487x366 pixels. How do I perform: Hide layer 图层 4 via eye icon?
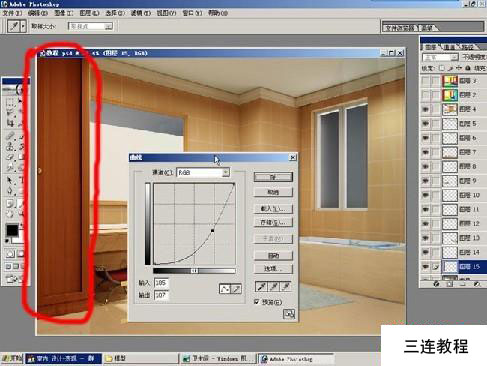425,109
